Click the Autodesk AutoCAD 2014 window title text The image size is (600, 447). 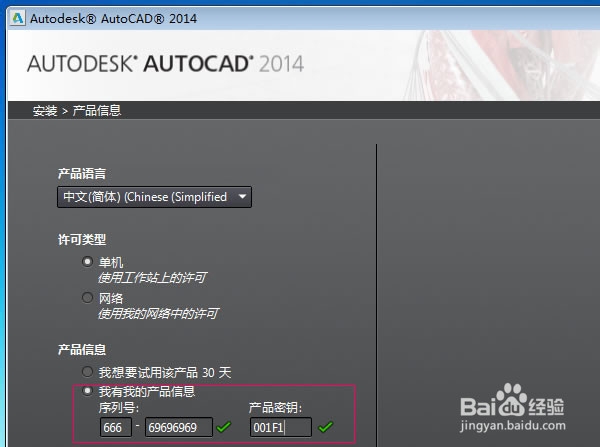[x=113, y=18]
